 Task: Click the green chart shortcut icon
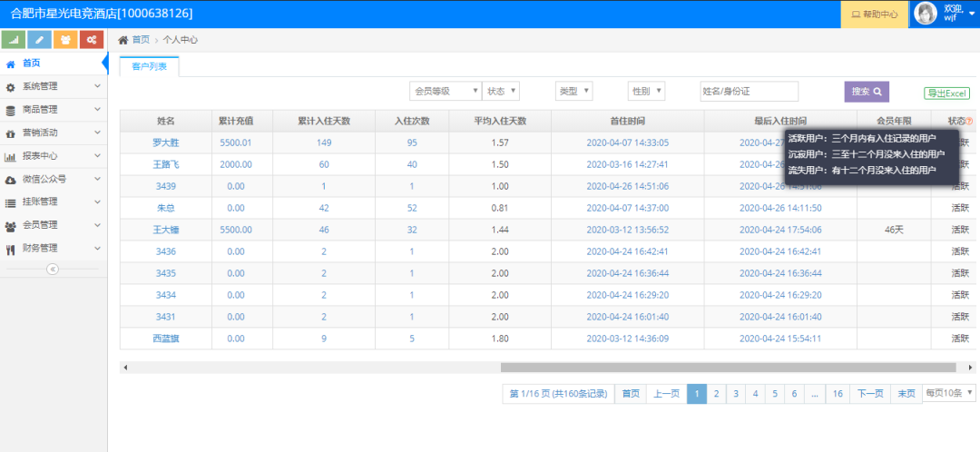[x=14, y=39]
